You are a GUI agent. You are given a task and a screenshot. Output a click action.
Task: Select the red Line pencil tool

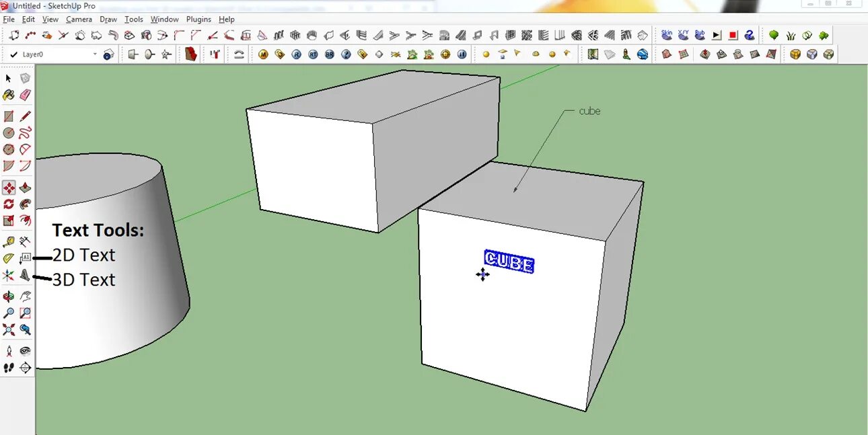click(26, 116)
